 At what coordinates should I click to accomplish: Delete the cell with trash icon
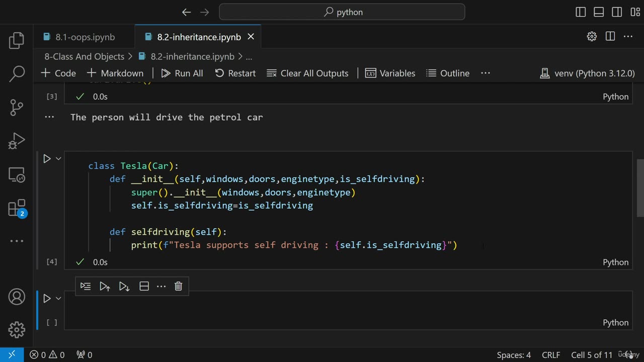[178, 286]
